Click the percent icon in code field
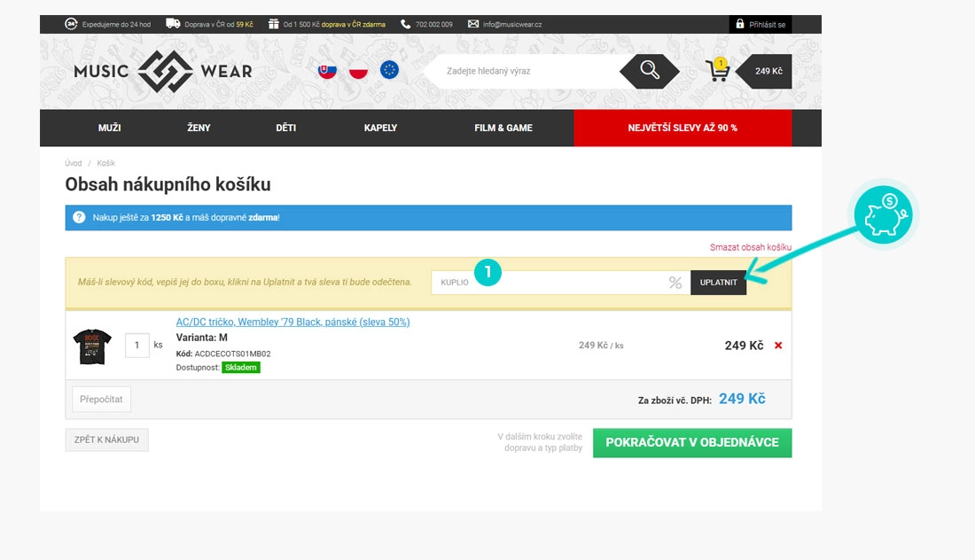 (675, 283)
